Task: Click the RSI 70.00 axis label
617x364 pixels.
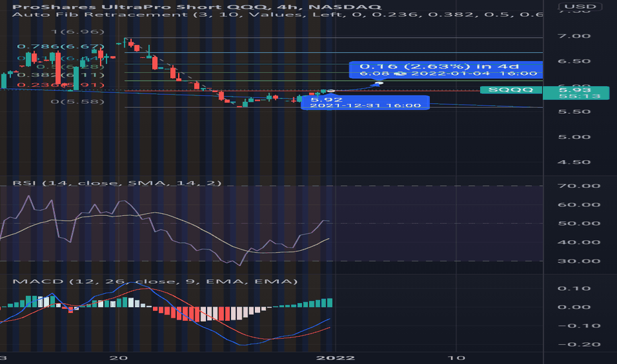Action: pos(579,186)
